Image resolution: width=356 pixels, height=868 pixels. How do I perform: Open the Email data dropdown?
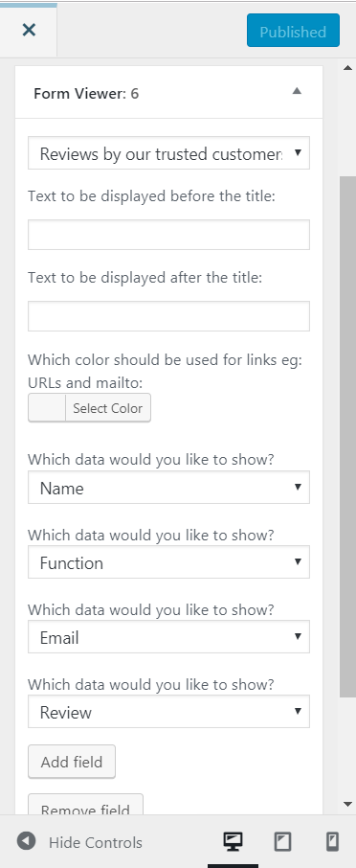point(168,637)
